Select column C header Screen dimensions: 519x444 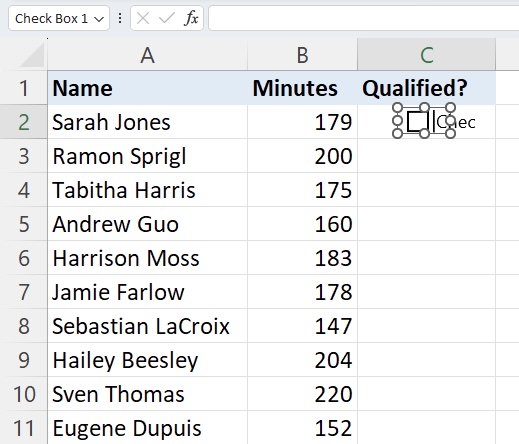click(427, 55)
